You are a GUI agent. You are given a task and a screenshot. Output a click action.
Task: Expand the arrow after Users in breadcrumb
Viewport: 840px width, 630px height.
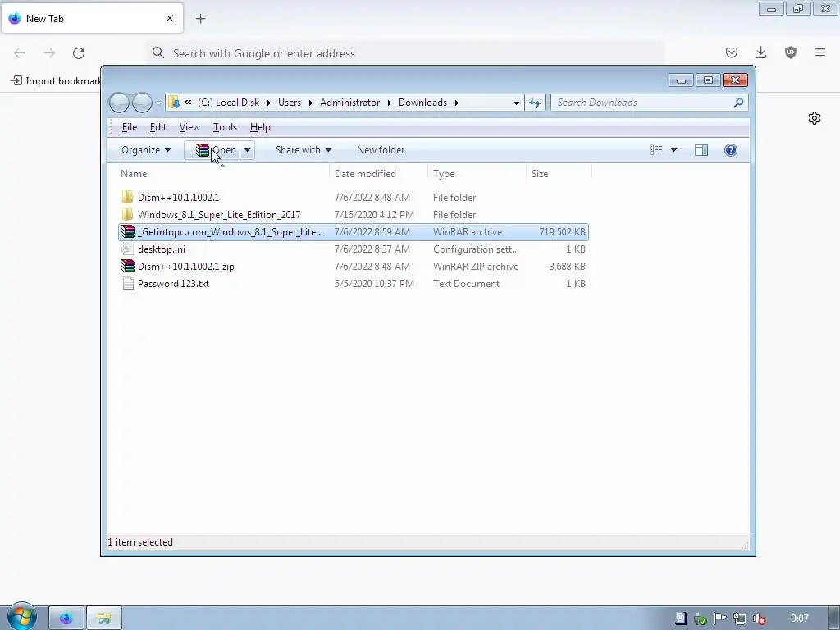point(310,103)
